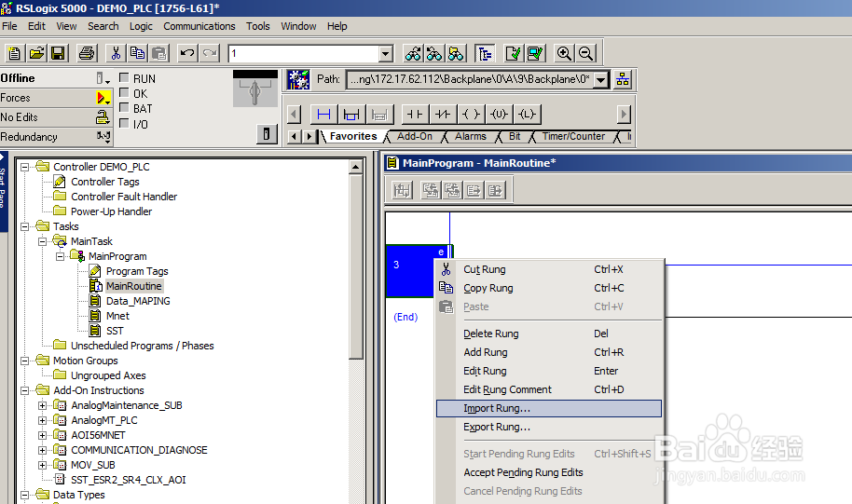Screen dimensions: 852x504
Task: Toggle the BAT indicator checkbox
Action: [x=124, y=108]
